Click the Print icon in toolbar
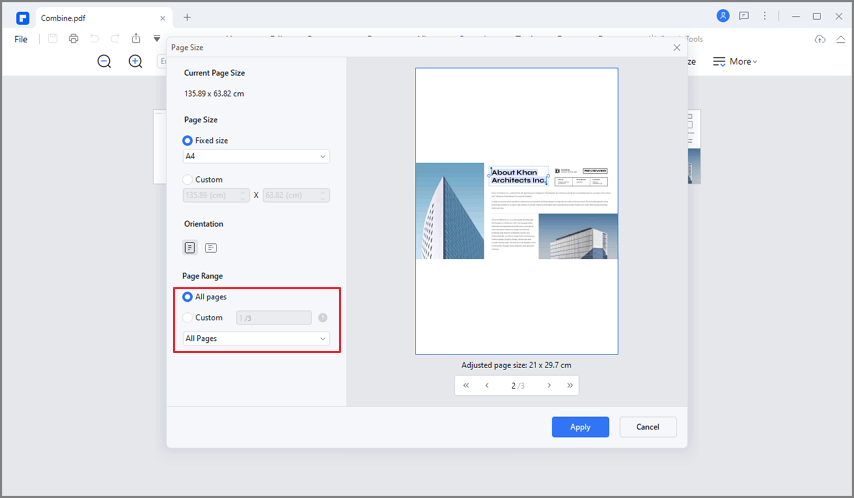Image resolution: width=854 pixels, height=498 pixels. 74,39
